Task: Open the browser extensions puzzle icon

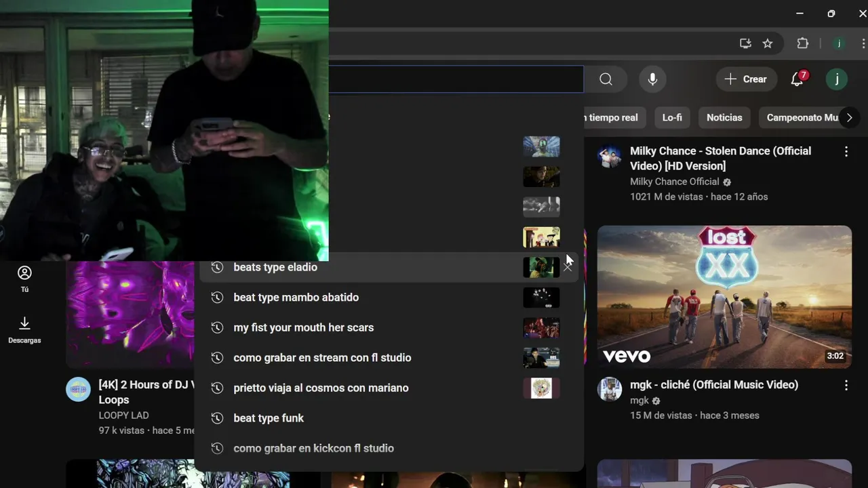Action: pyautogui.click(x=803, y=43)
